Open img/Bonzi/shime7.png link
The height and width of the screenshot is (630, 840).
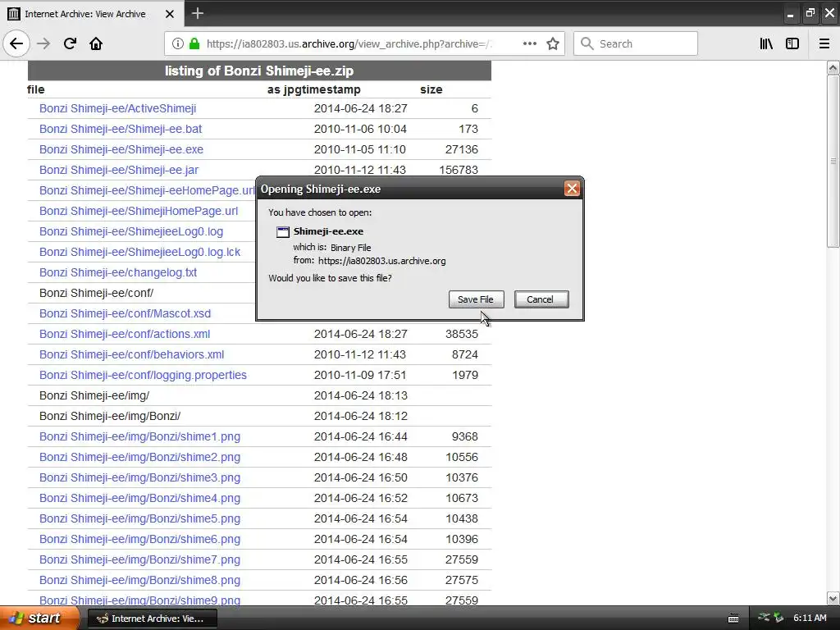click(x=139, y=559)
